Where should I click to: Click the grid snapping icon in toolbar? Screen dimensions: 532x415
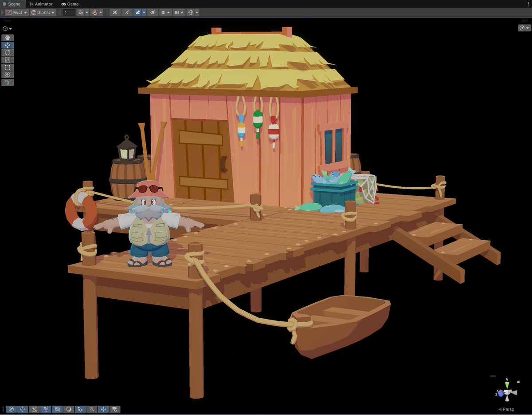[94, 12]
